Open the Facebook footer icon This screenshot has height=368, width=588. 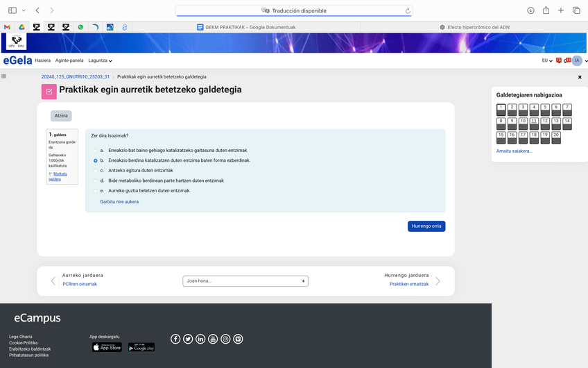point(175,339)
